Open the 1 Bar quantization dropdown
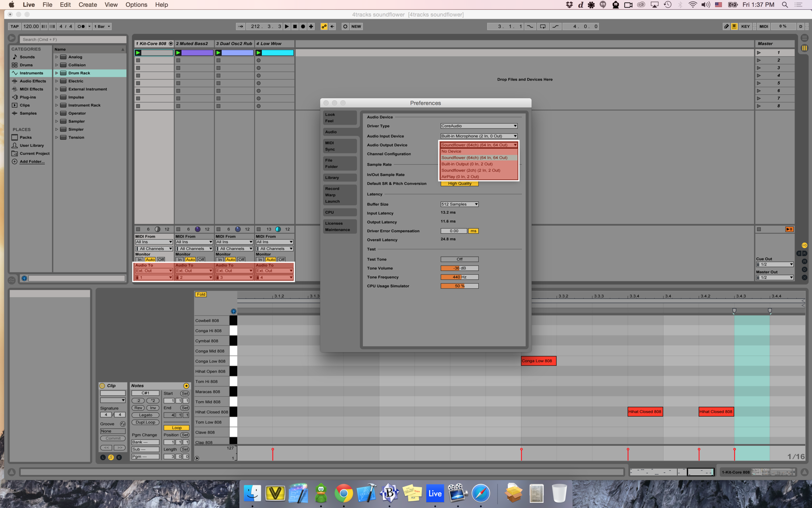 pos(102,26)
